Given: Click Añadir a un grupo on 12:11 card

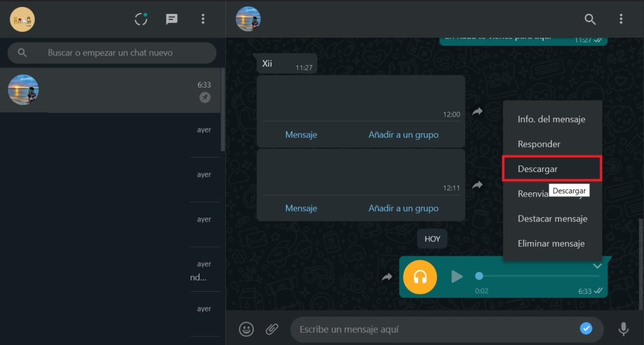Looking at the screenshot, I should 404,208.
